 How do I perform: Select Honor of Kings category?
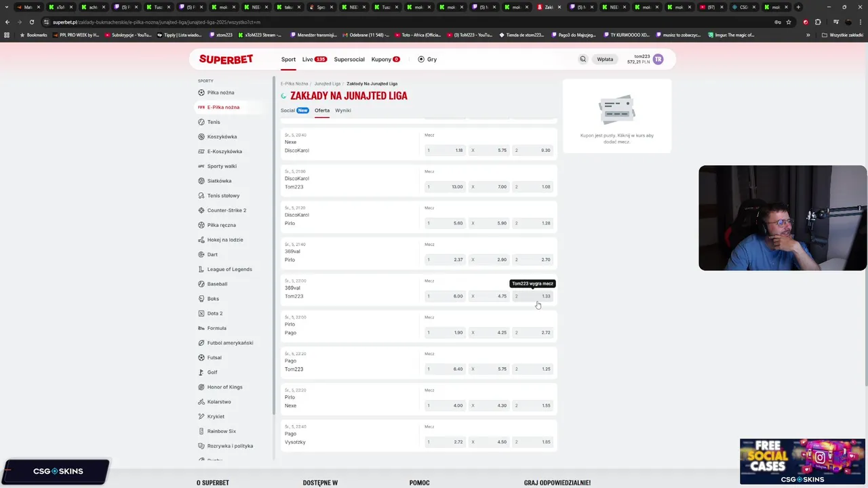224,387
